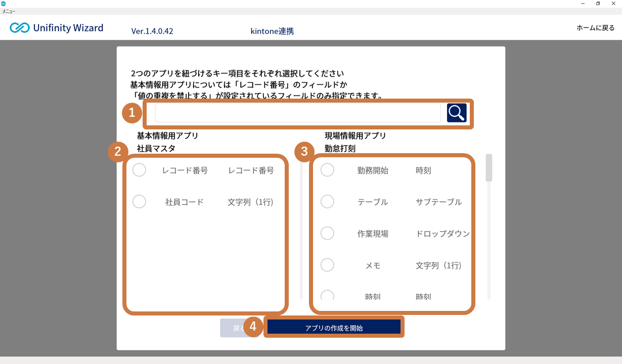Select the レコード番号 radio button
The height and width of the screenshot is (364, 622).
[139, 170]
